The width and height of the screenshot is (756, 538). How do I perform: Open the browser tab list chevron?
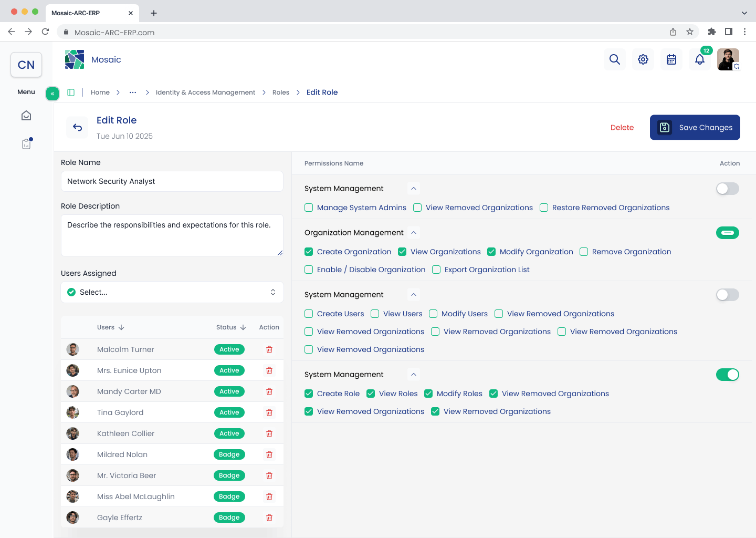coord(744,13)
